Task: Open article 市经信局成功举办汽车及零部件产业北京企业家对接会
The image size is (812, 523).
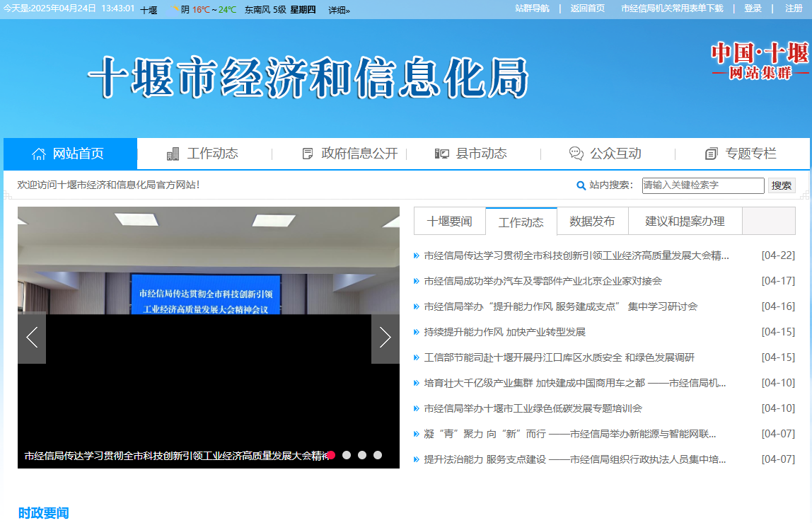Action: point(543,281)
